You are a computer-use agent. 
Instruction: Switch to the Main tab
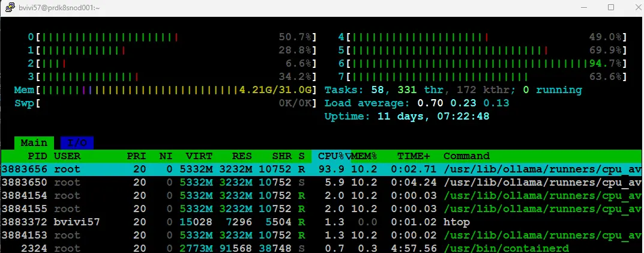tap(34, 143)
